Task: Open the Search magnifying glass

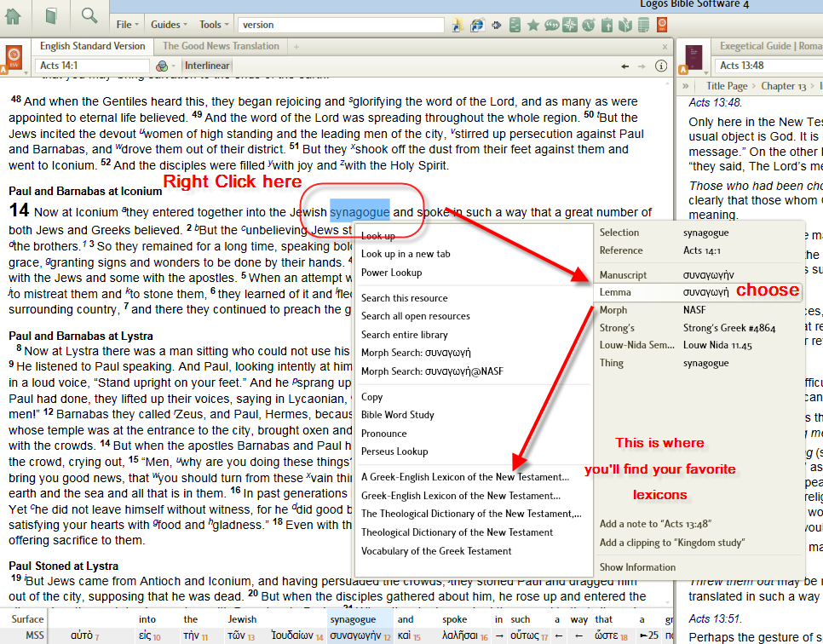Action: point(89,15)
